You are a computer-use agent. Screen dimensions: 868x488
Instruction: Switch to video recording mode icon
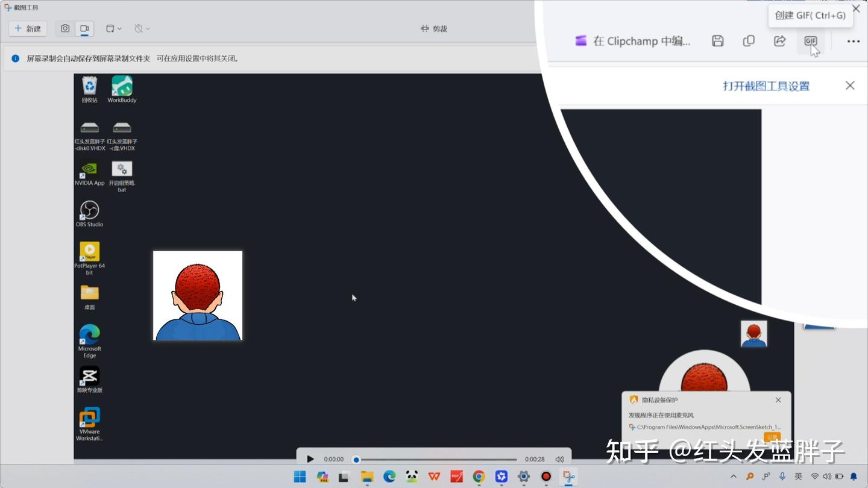[84, 28]
